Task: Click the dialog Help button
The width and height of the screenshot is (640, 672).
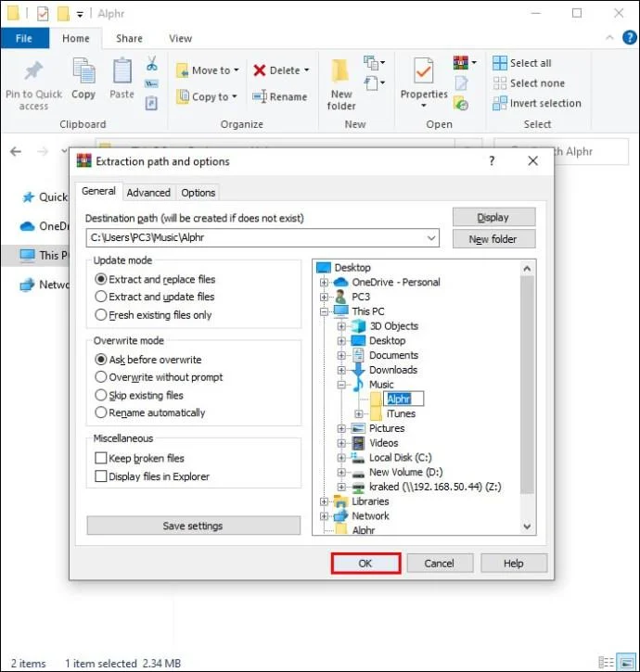Action: point(514,564)
